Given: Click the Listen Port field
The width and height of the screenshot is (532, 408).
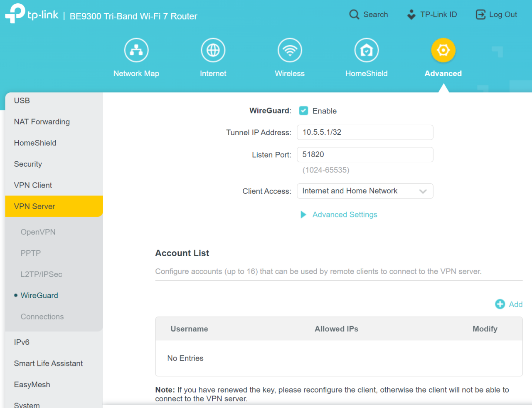Looking at the screenshot, I should (365, 154).
